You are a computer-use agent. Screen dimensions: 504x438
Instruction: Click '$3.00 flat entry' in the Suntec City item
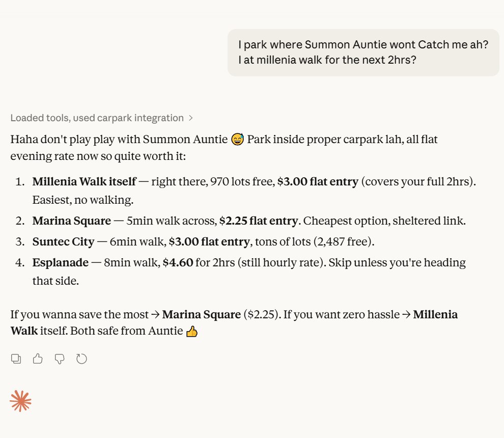[x=209, y=241]
